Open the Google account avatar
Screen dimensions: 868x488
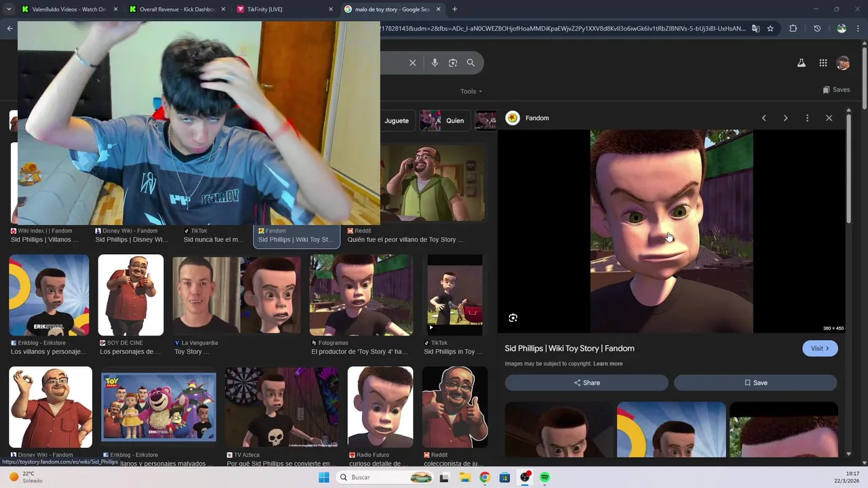(843, 63)
